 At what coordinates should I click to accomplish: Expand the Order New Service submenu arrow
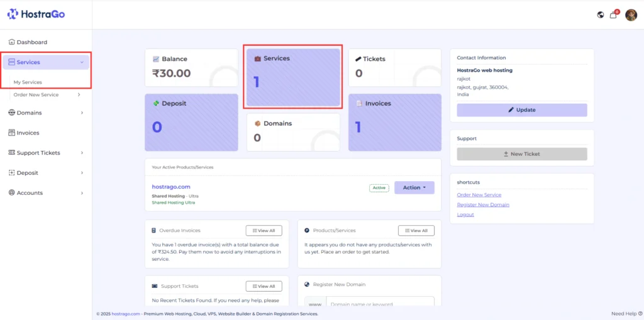tap(79, 94)
